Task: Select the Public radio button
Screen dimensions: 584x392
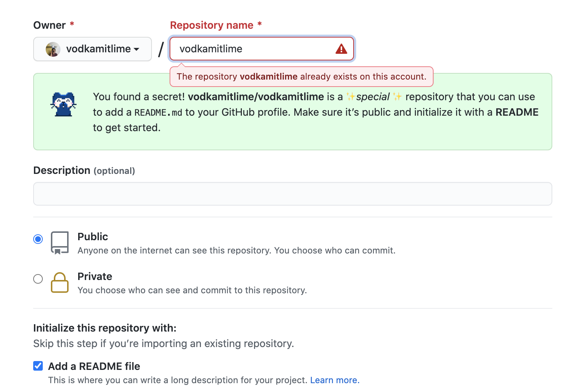Action: [x=38, y=239]
